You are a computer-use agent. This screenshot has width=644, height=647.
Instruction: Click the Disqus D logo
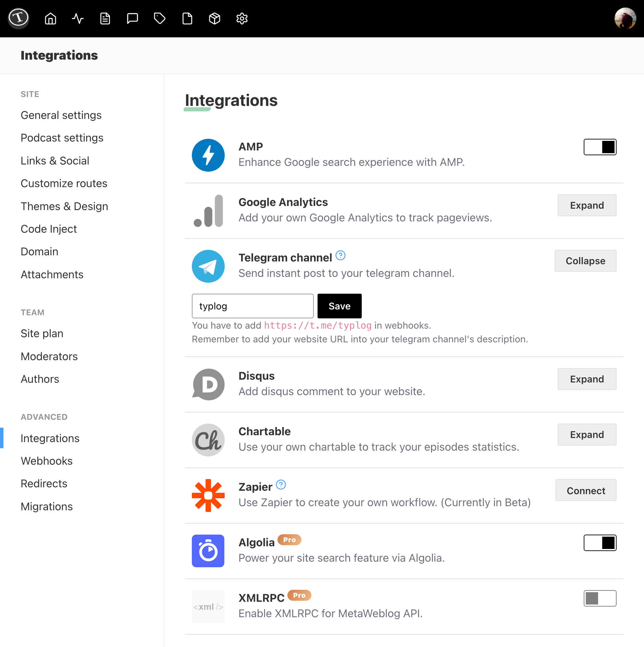(x=208, y=384)
